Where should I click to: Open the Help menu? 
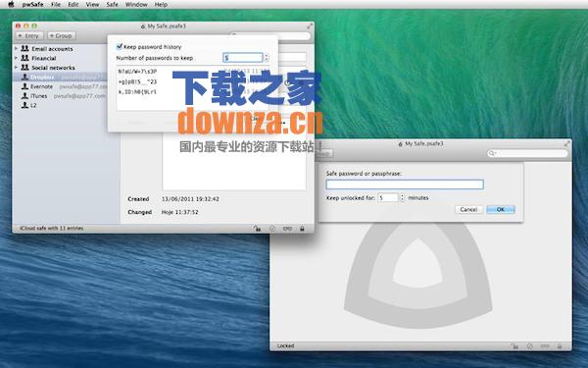click(x=161, y=5)
